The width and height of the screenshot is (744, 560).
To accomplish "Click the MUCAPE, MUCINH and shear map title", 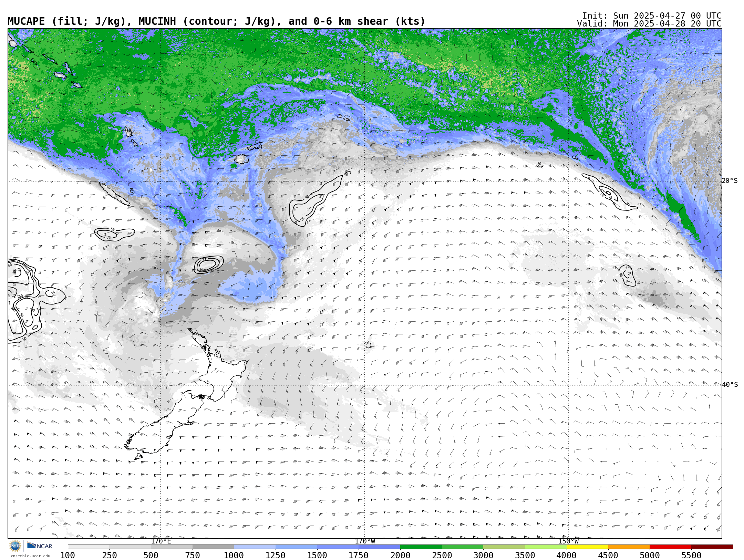I will tap(216, 22).
